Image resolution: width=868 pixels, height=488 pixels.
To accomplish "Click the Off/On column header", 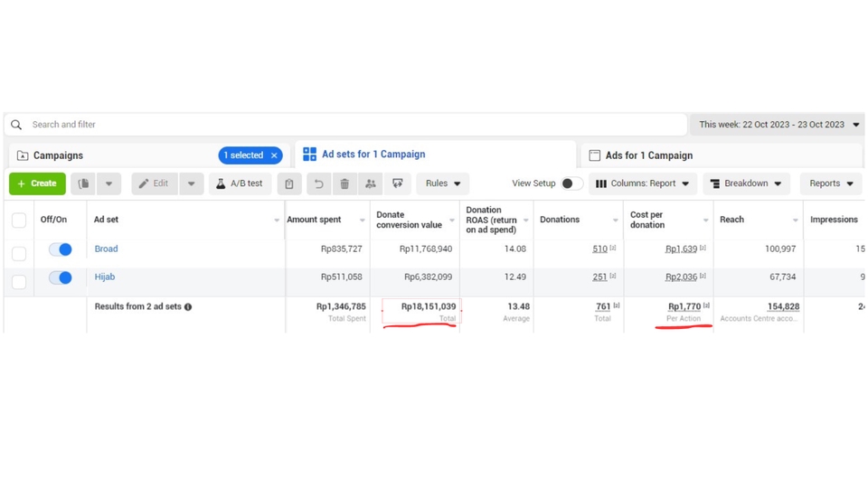I will [x=53, y=220].
